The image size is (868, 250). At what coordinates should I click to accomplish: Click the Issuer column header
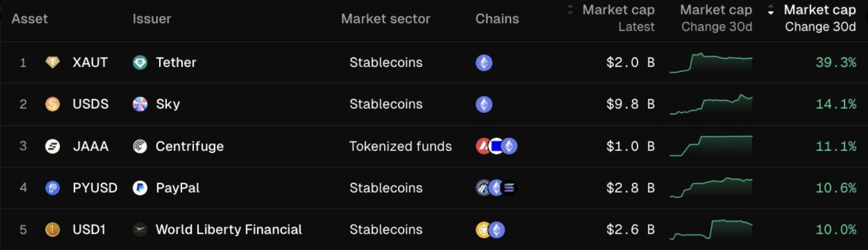(152, 19)
